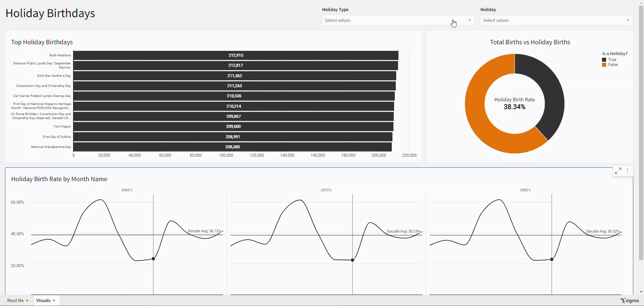644x306 pixels.
Task: Toggle the True legend entry
Action: pyautogui.click(x=612, y=60)
